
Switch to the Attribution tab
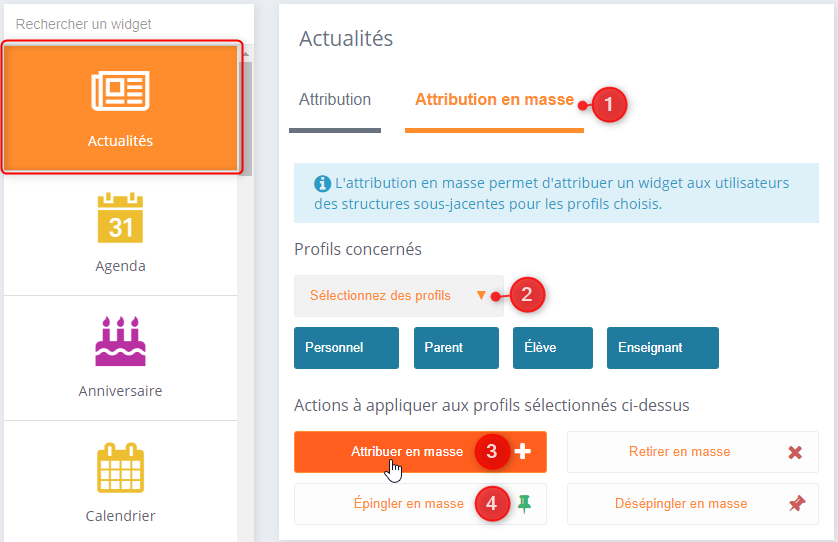pyautogui.click(x=335, y=100)
